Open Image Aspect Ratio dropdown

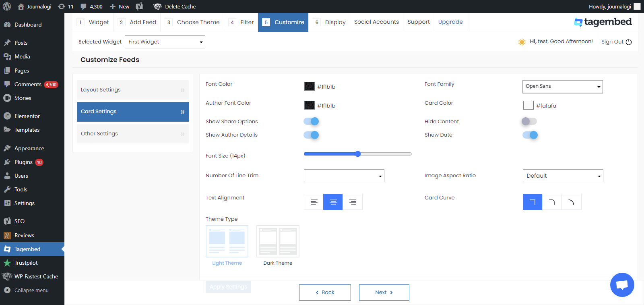click(563, 176)
